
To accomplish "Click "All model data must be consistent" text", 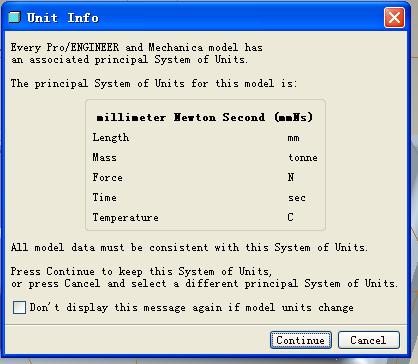I will 189,247.
